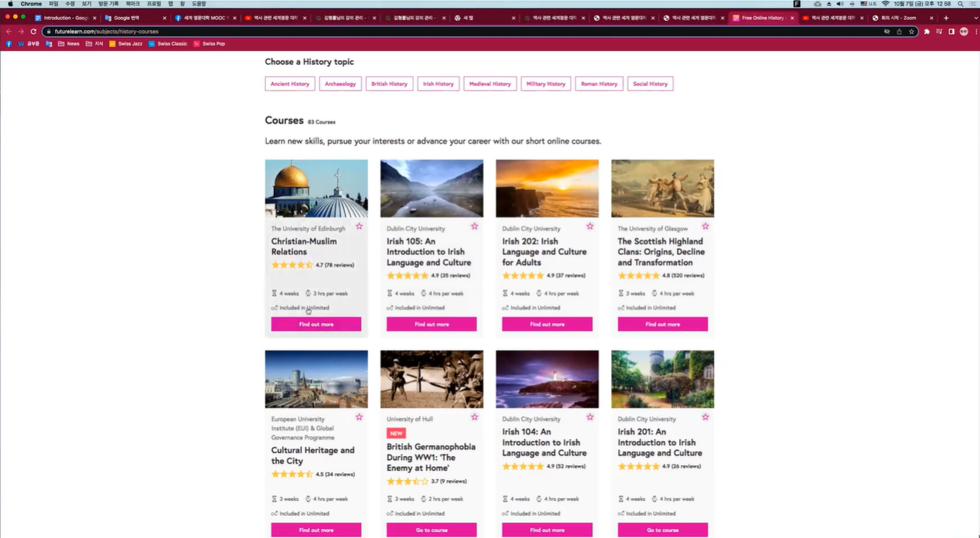
Task: Click the browser back arrow
Action: tap(9, 32)
